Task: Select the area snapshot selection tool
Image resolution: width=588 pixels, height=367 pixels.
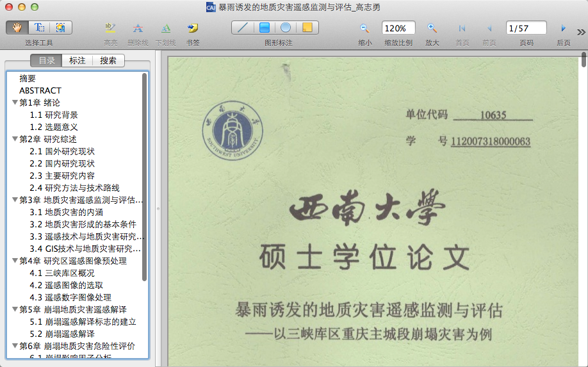Action: (x=61, y=28)
